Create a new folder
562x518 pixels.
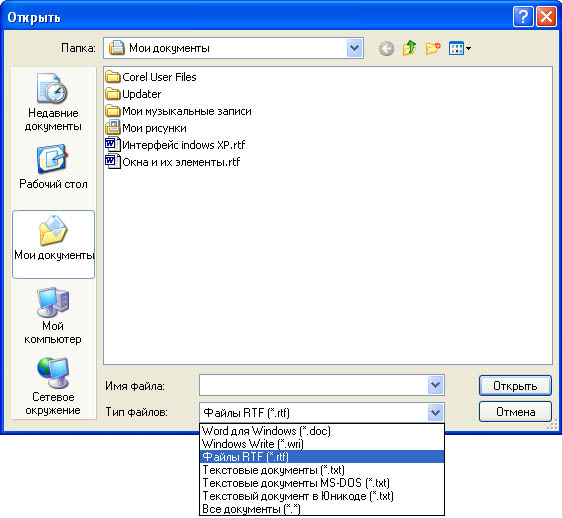(433, 48)
